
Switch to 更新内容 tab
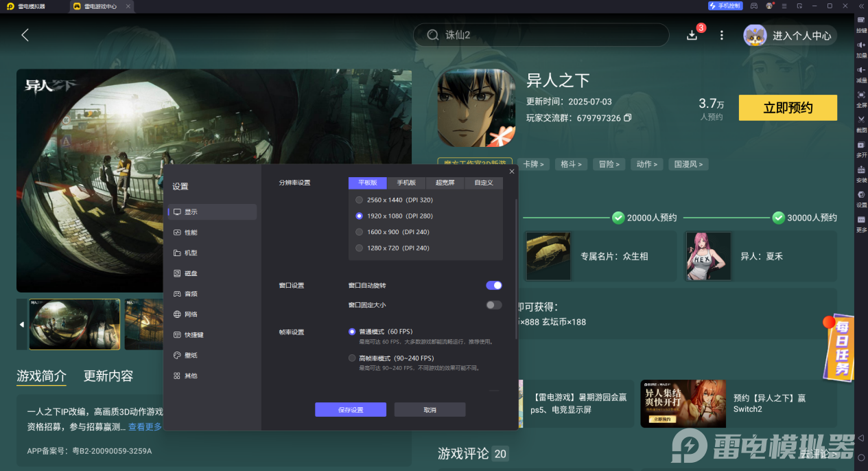pos(108,376)
